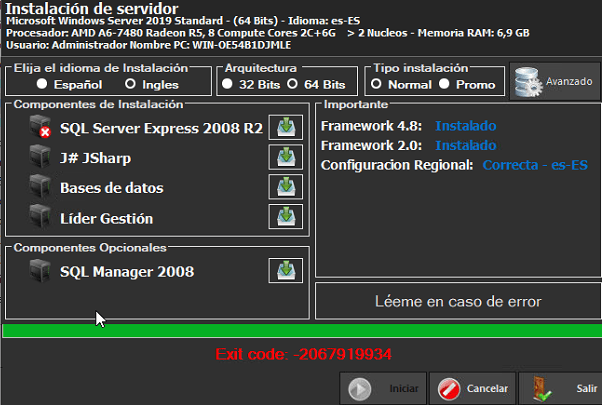602x405 pixels.
Task: Select Promo installation type
Action: (444, 85)
